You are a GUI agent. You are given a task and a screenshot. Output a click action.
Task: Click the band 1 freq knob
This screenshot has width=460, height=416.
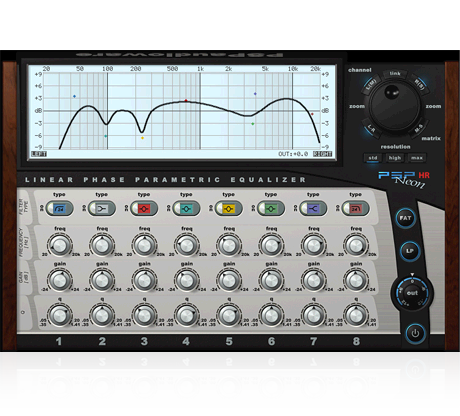pos(60,246)
